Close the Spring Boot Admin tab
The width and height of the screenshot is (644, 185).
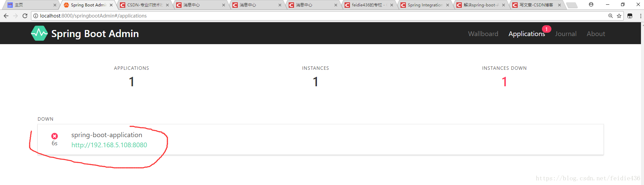coord(111,5)
